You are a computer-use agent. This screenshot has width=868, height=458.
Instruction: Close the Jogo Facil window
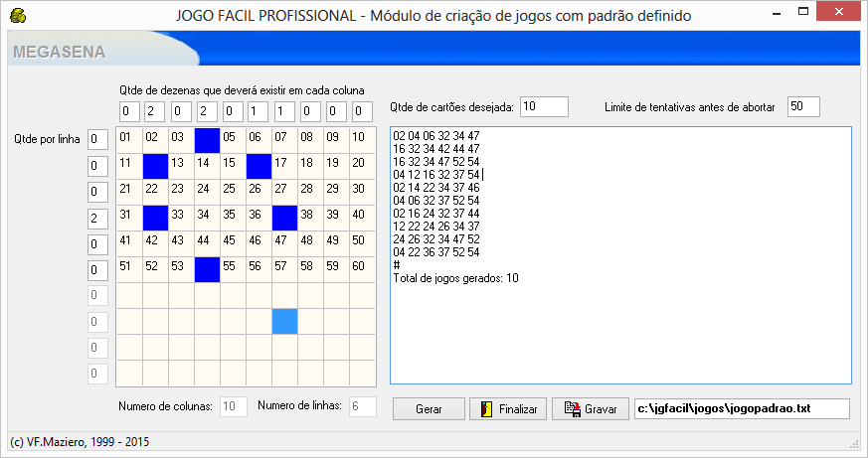pyautogui.click(x=839, y=12)
